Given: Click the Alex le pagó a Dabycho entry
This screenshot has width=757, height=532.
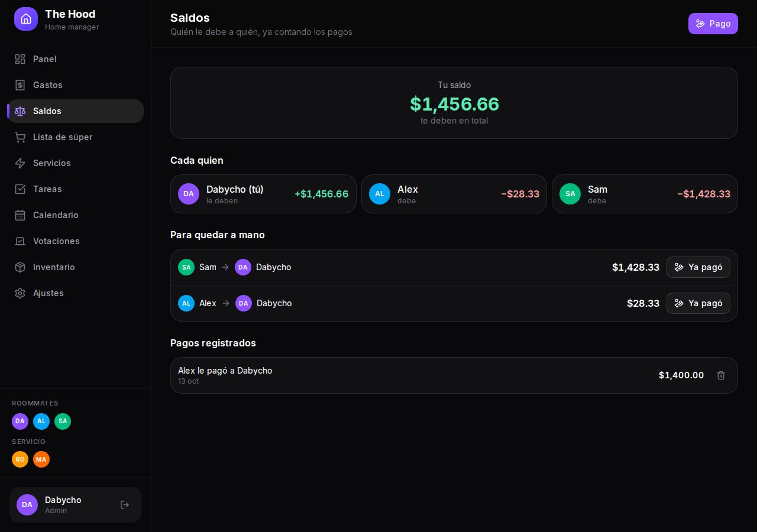Looking at the screenshot, I should [x=454, y=375].
